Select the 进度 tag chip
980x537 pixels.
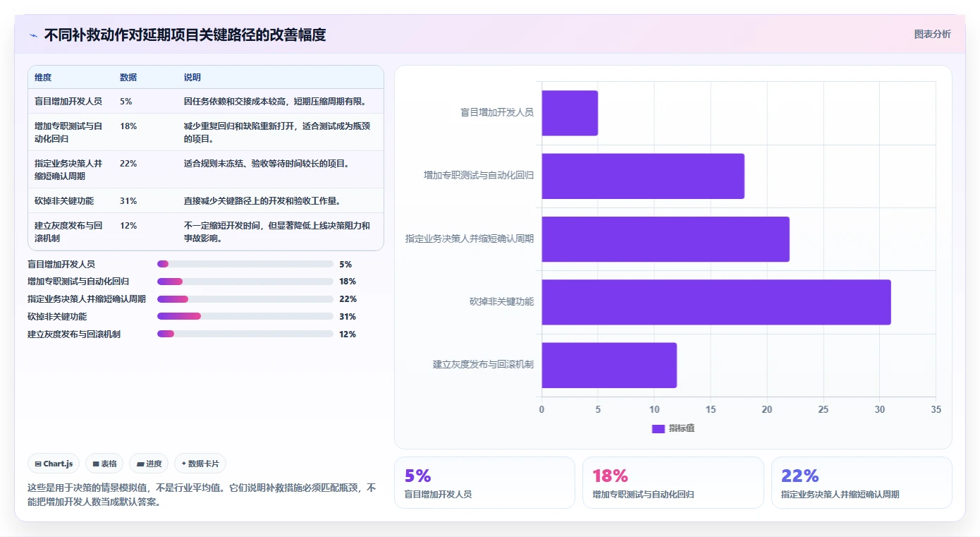click(149, 464)
